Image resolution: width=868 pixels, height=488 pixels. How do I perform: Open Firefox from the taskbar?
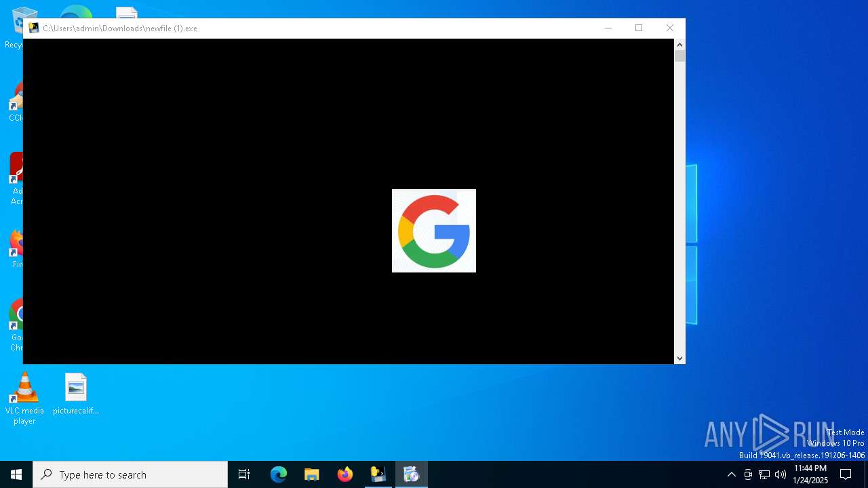[x=345, y=474]
